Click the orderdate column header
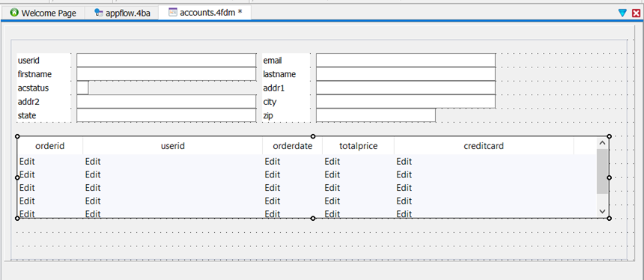Viewport: 644px width, 280px height. pos(293,146)
